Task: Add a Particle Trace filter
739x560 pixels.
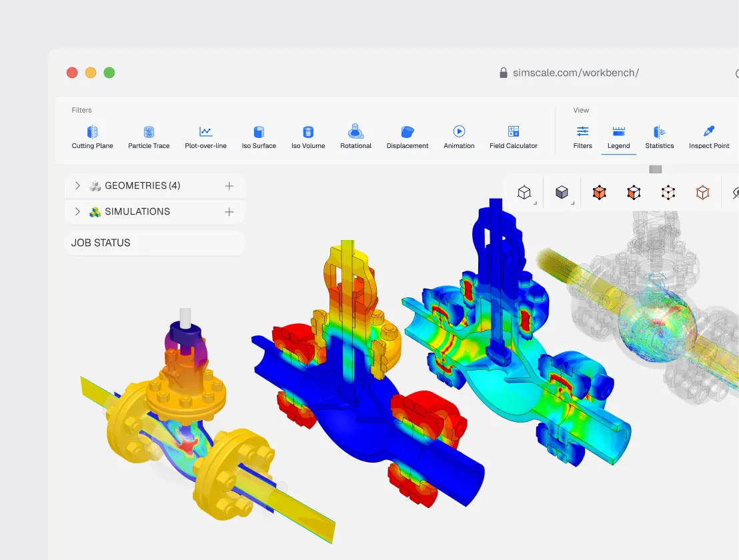Action: tap(149, 137)
